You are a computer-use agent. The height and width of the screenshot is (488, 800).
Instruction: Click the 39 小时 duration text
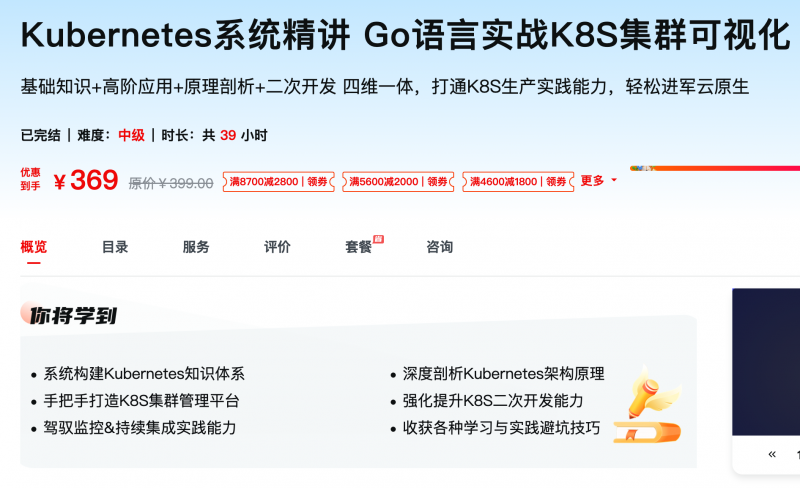click(x=243, y=135)
